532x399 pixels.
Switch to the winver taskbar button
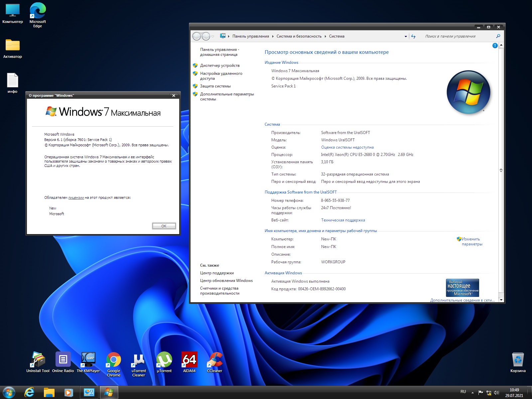(109, 392)
